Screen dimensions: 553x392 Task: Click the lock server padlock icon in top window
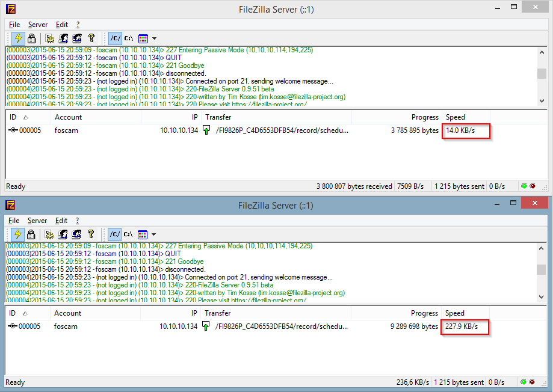(31, 38)
